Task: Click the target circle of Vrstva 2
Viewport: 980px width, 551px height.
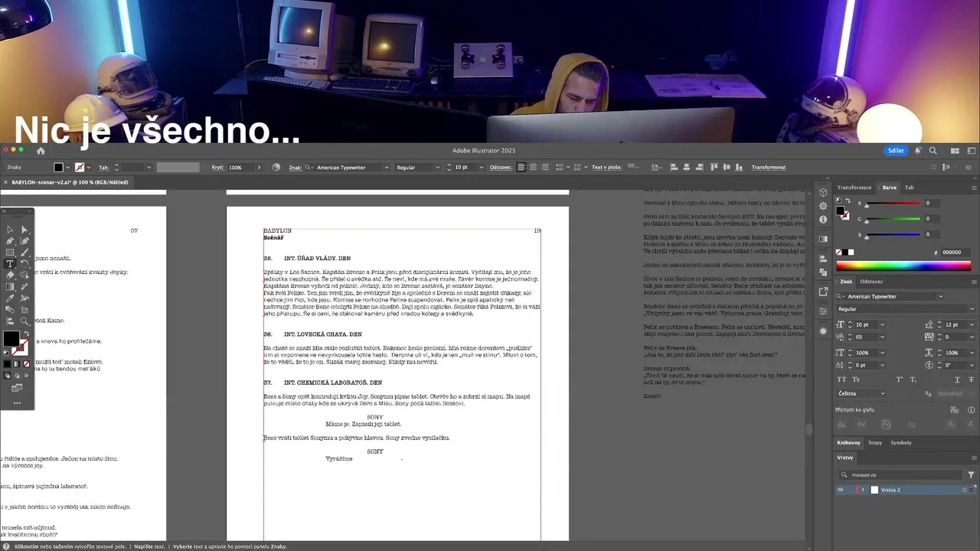Action: (965, 490)
